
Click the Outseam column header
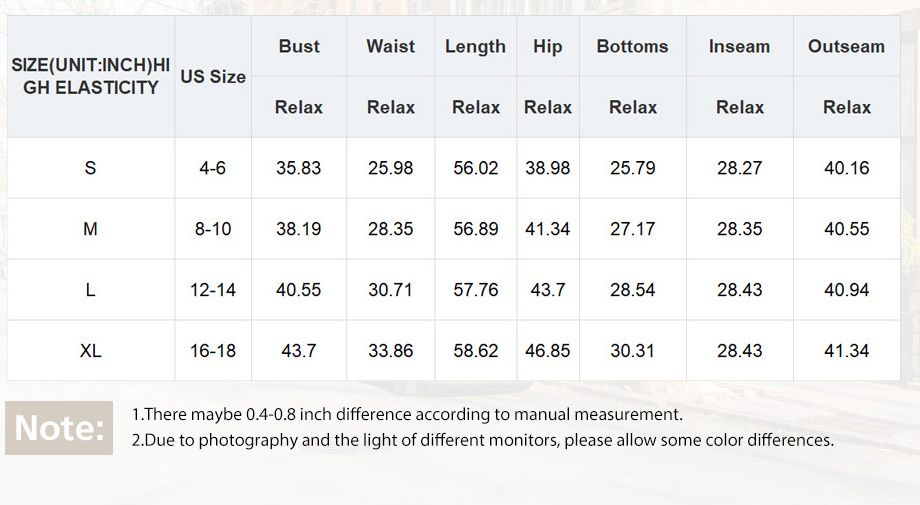coord(846,46)
